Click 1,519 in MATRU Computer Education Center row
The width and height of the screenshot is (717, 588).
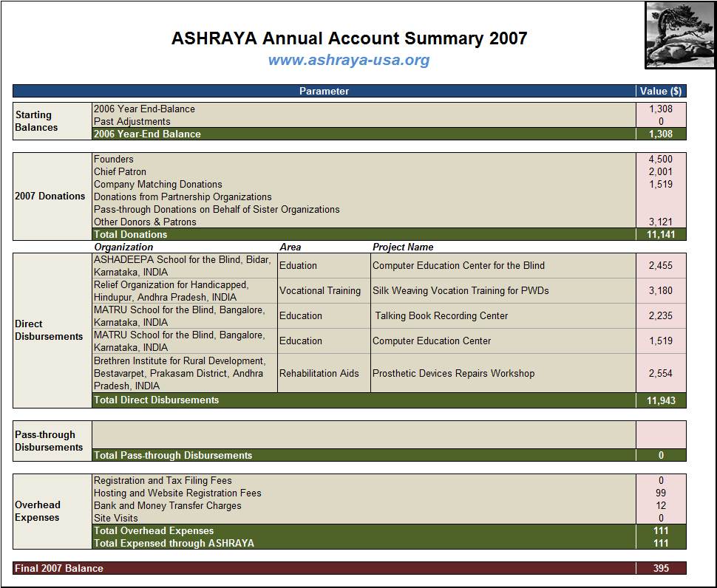tap(661, 341)
